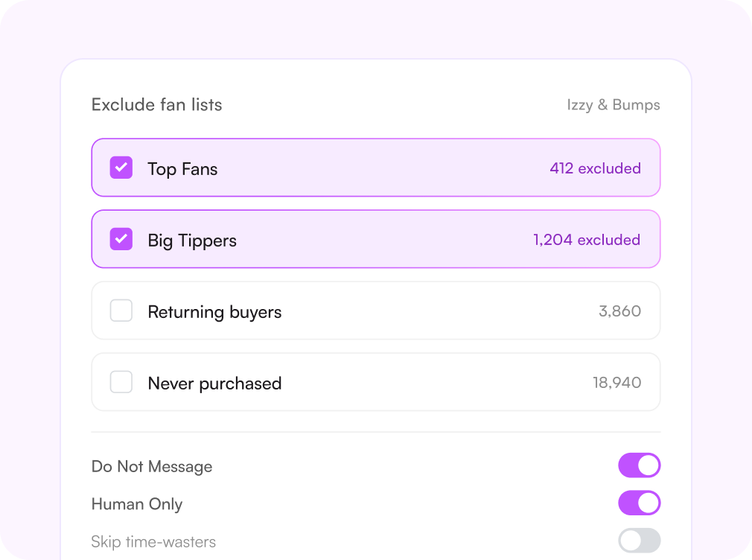Click the 18,940 fan count

point(616,383)
